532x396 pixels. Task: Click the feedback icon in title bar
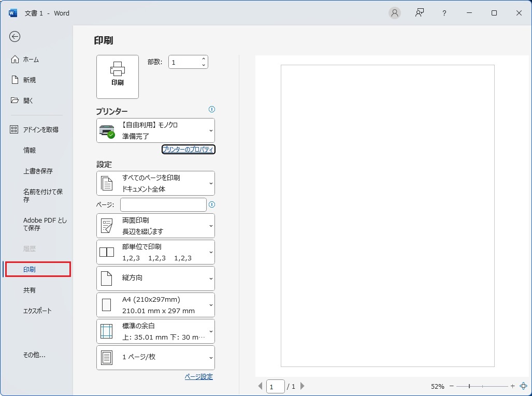pos(420,13)
